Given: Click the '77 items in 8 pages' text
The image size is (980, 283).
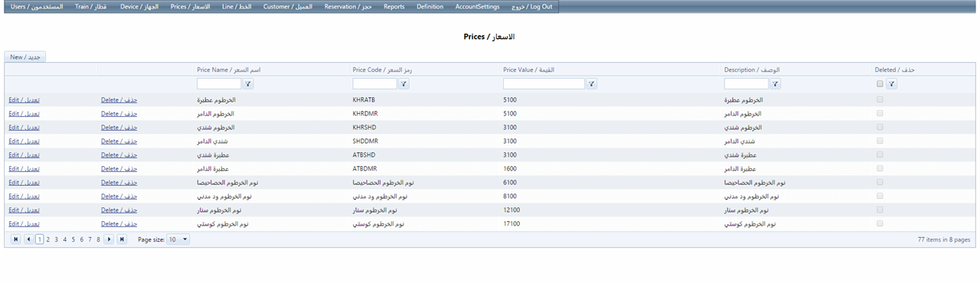Looking at the screenshot, I should pyautogui.click(x=944, y=239).
